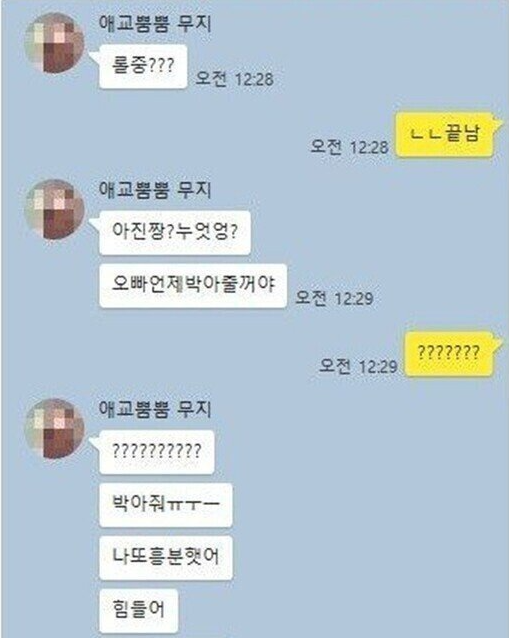Click the 애교뿜뿜 무지 name above ??????????
509x638 pixels.
pyautogui.click(x=155, y=409)
